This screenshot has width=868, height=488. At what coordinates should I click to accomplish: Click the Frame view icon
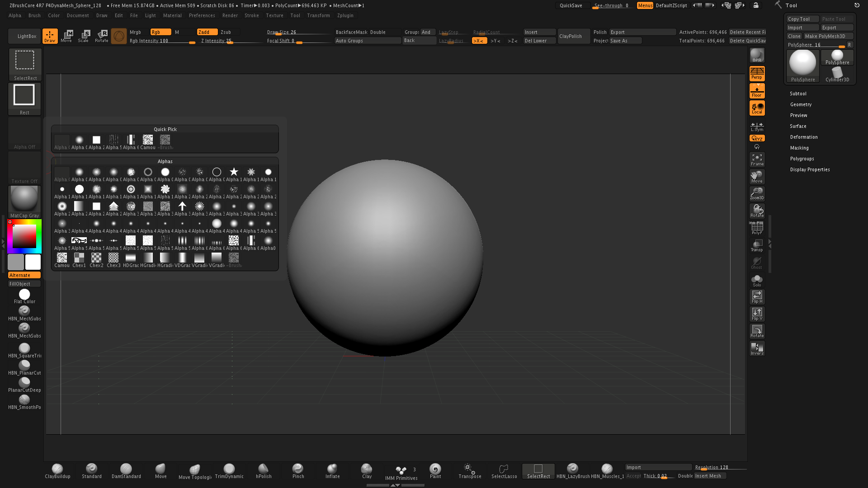pyautogui.click(x=757, y=160)
